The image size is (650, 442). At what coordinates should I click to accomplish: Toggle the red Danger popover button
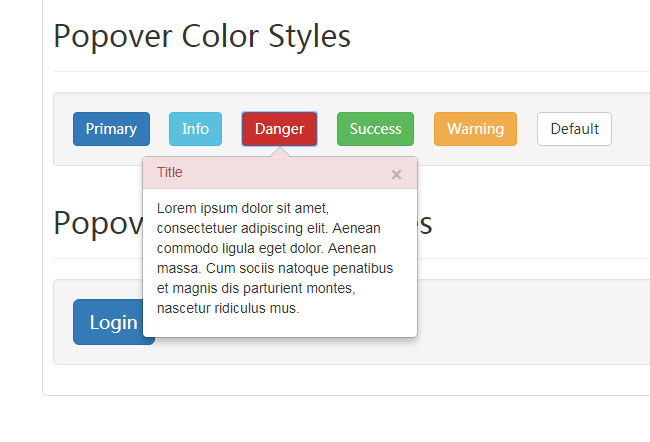click(280, 129)
